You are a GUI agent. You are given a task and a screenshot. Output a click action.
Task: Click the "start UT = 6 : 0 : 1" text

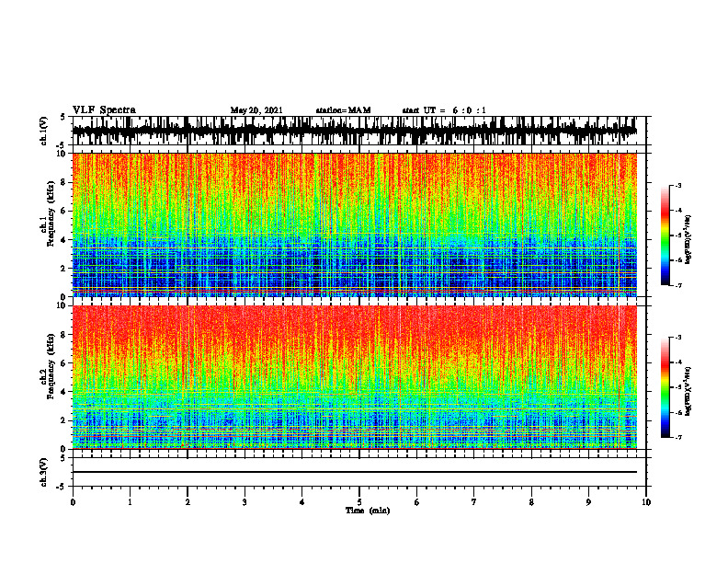pyautogui.click(x=444, y=110)
